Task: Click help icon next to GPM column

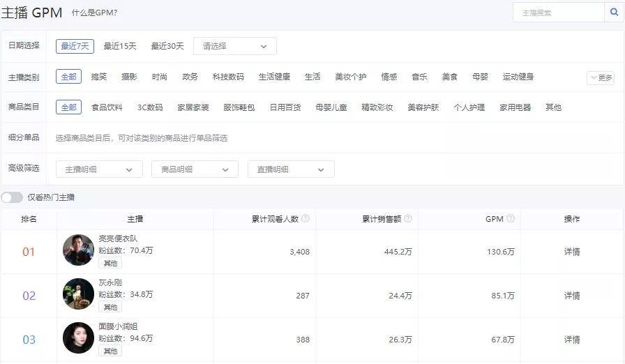Action: pos(510,218)
